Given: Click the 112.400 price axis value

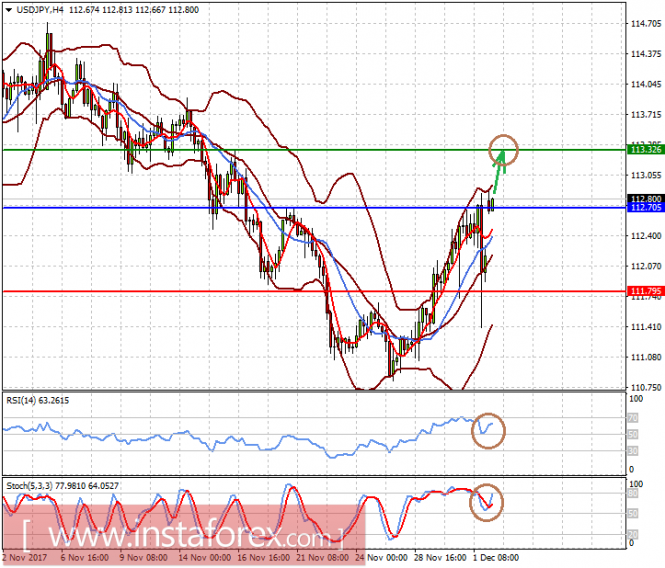Looking at the screenshot, I should click(x=644, y=236).
